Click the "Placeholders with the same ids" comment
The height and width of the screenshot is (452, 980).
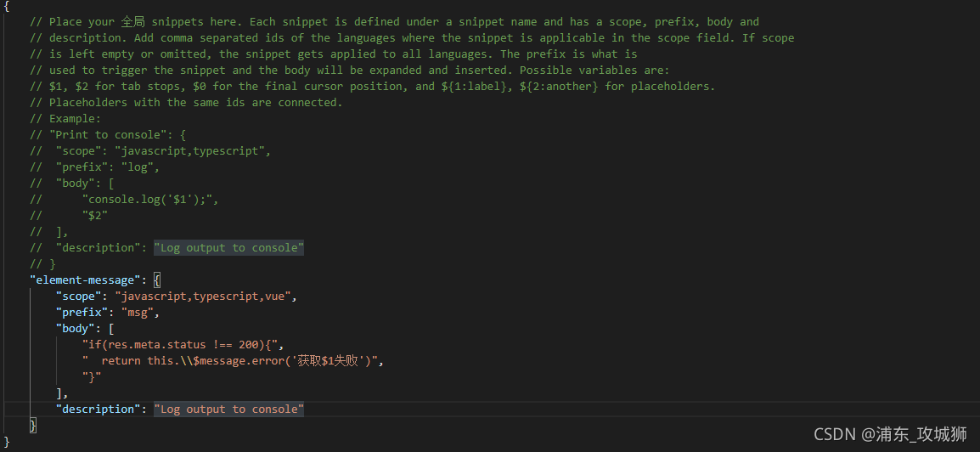tap(186, 103)
